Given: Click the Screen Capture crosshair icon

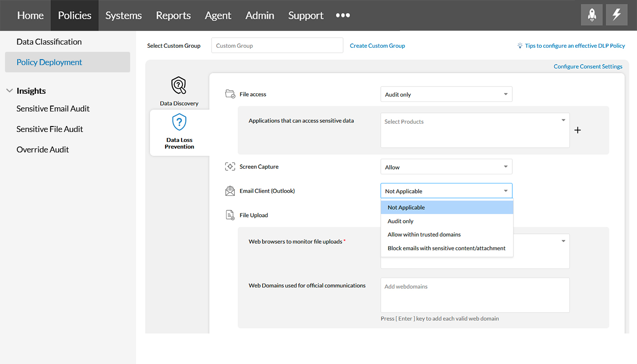Looking at the screenshot, I should point(230,167).
